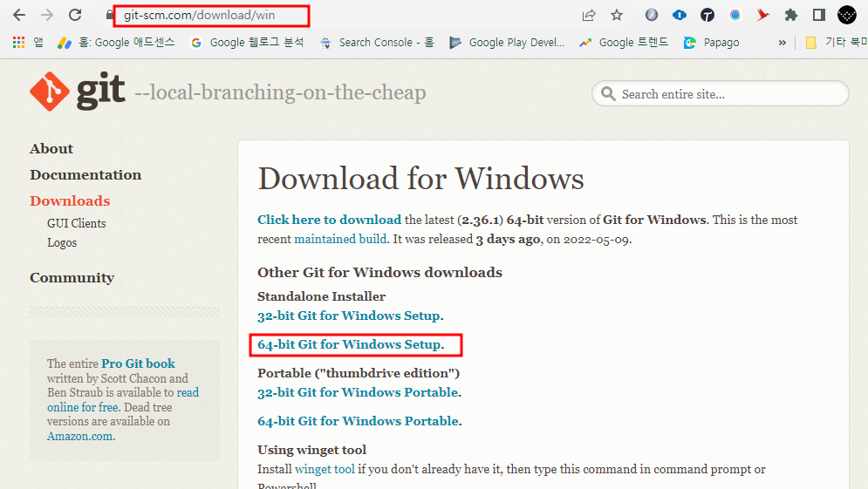The width and height of the screenshot is (868, 489).
Task: Open the Downloads section
Action: coord(71,200)
